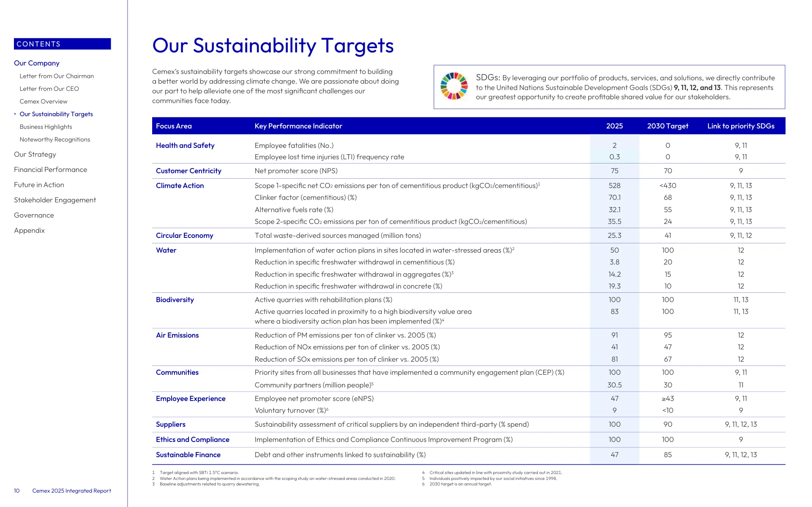The height and width of the screenshot is (507, 812).
Task: Select Community partners (million people) indicator
Action: click(314, 385)
